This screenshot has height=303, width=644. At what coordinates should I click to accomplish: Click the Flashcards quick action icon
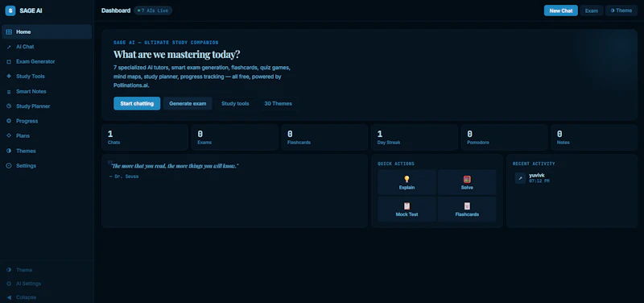467,206
